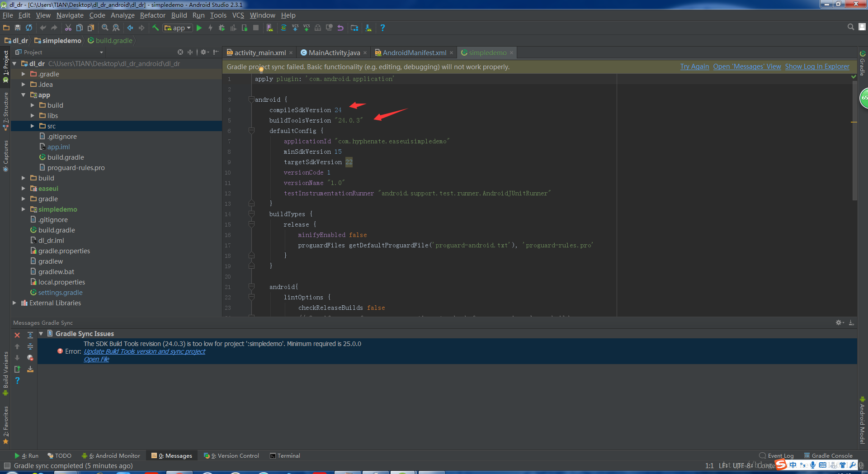Open the 6: Android Monitor tool window
This screenshot has height=474, width=868.
point(111,456)
